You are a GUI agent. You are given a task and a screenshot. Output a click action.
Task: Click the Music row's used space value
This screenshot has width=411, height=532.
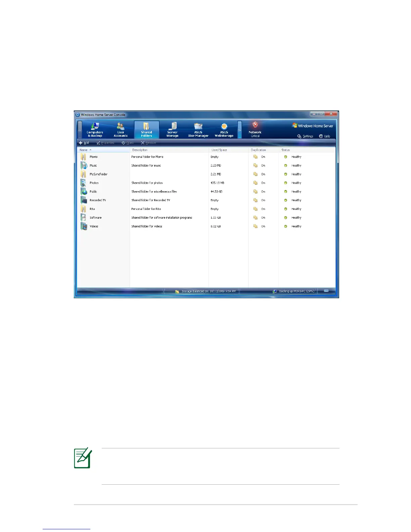[216, 166]
